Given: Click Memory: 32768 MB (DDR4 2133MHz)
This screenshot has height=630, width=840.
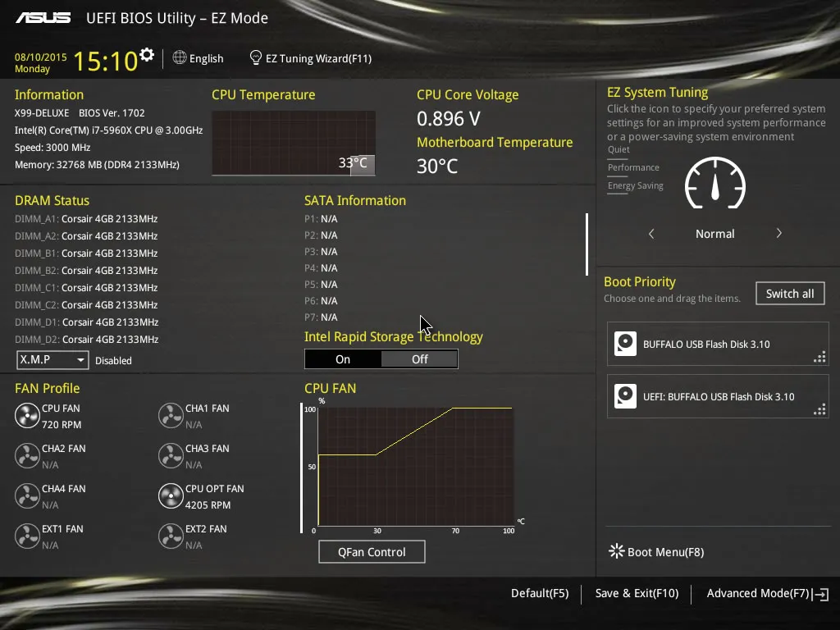Looking at the screenshot, I should tap(97, 164).
